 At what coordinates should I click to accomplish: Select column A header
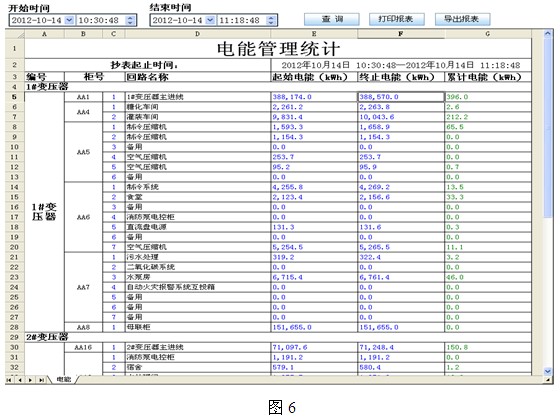(44, 34)
